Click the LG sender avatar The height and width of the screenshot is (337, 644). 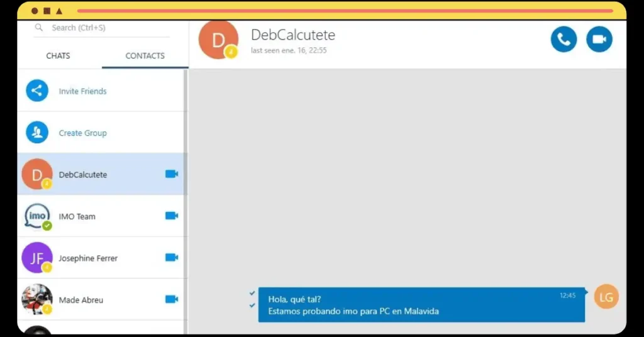point(606,296)
